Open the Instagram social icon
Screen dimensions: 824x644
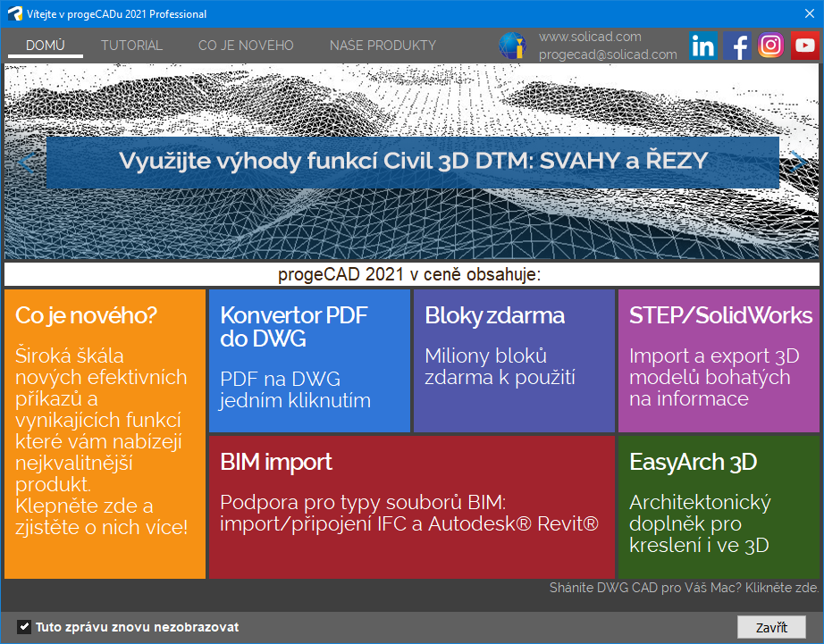[770, 46]
